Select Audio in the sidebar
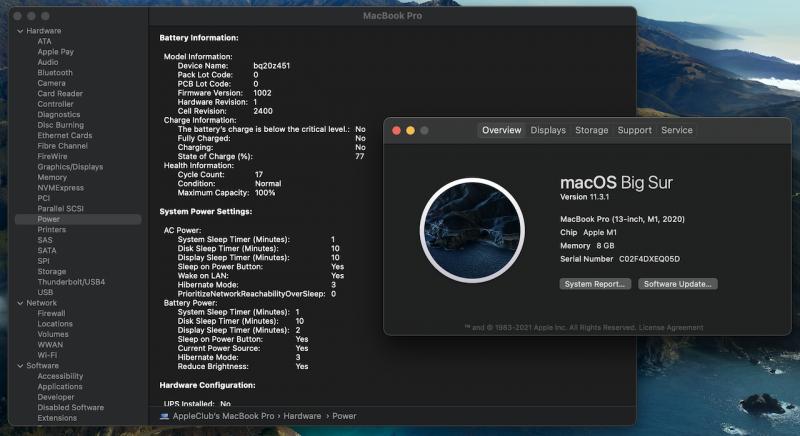The image size is (800, 436). click(47, 62)
